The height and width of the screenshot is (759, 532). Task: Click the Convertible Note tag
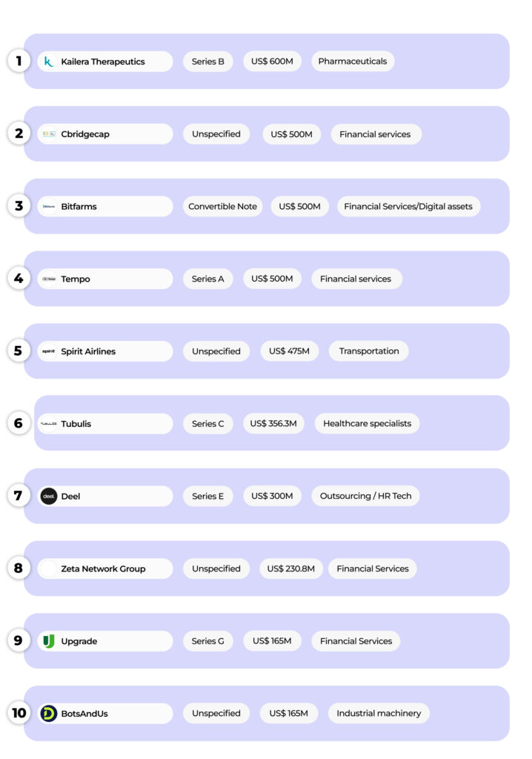[222, 207]
